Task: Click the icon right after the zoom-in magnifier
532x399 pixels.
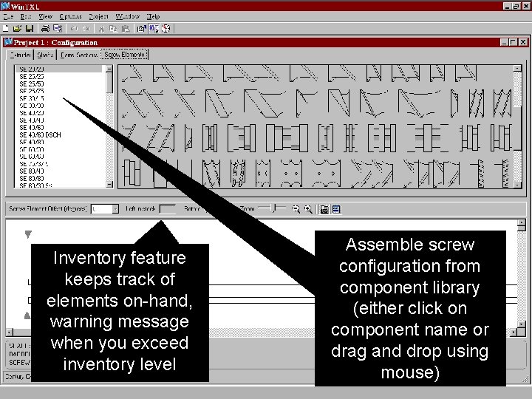Action: point(324,209)
